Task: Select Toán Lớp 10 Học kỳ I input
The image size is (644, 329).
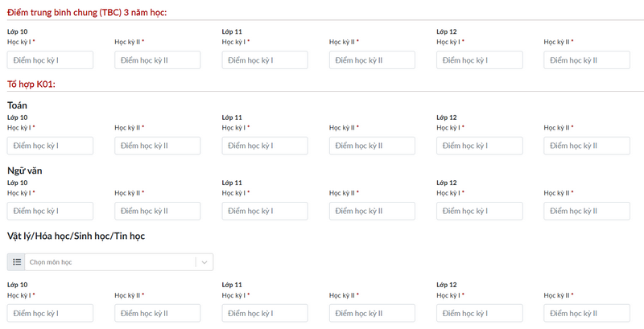Action: [x=50, y=146]
